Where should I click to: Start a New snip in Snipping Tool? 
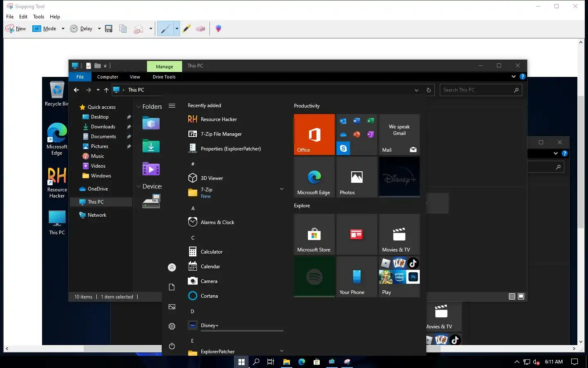coord(16,29)
